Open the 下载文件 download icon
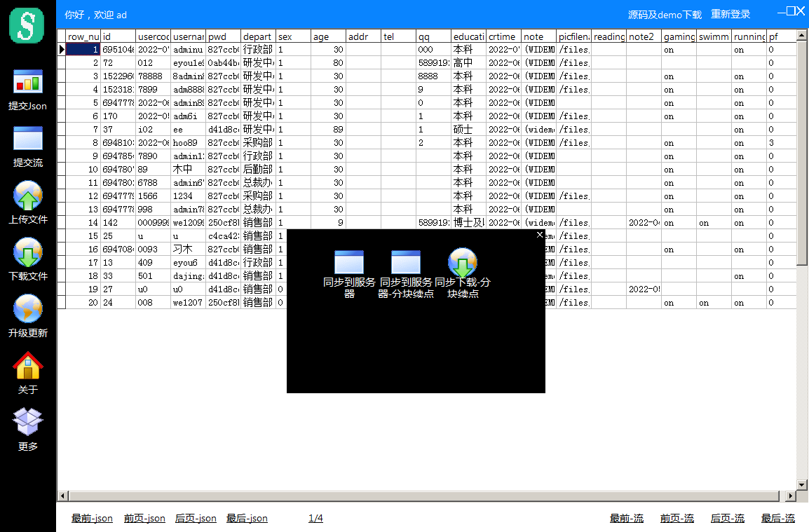This screenshot has height=532, width=809. [28, 252]
